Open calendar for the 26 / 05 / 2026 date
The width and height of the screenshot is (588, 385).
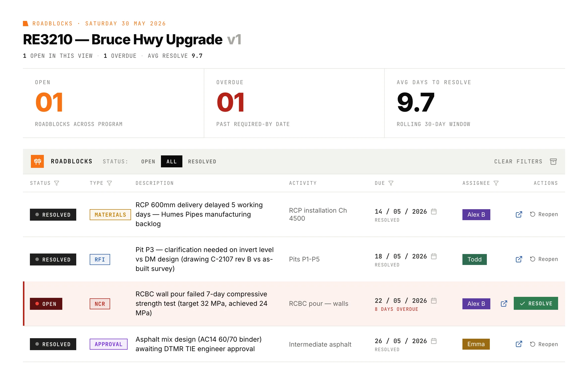[434, 341]
